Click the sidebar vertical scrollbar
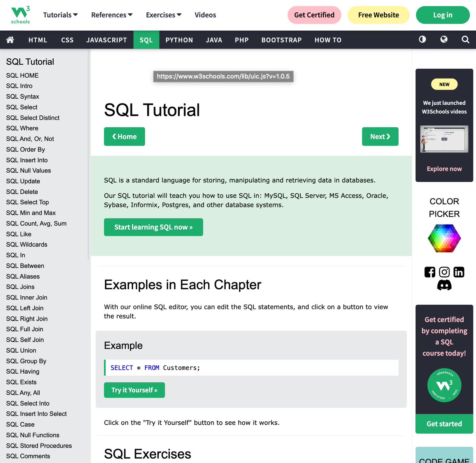 click(88, 155)
